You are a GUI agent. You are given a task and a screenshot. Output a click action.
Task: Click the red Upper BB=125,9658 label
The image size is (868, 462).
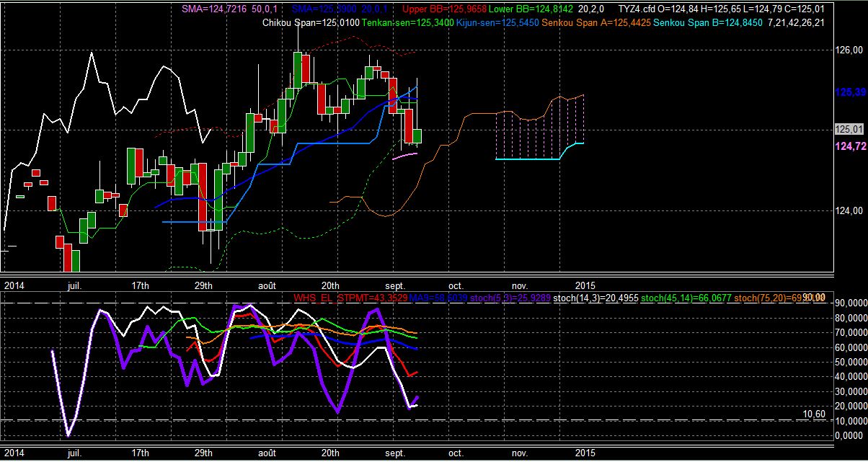(445, 9)
